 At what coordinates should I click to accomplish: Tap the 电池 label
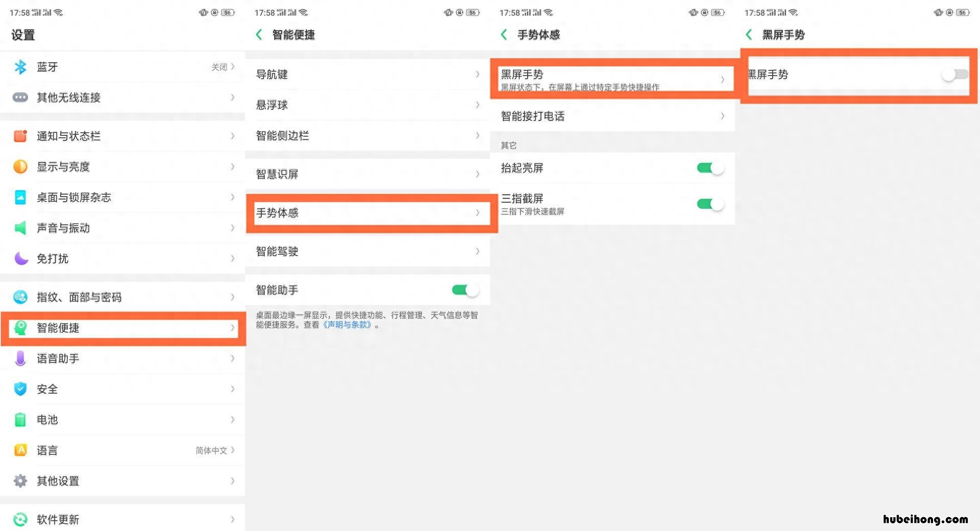47,420
